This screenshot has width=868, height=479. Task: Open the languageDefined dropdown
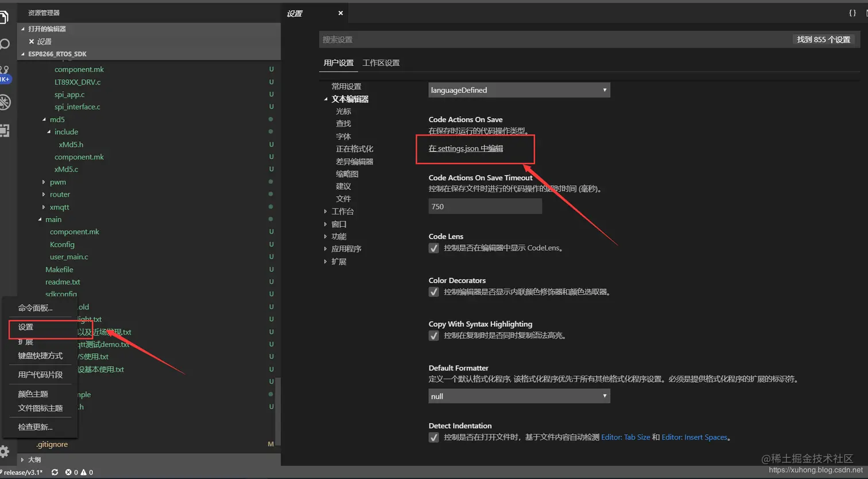(x=519, y=90)
